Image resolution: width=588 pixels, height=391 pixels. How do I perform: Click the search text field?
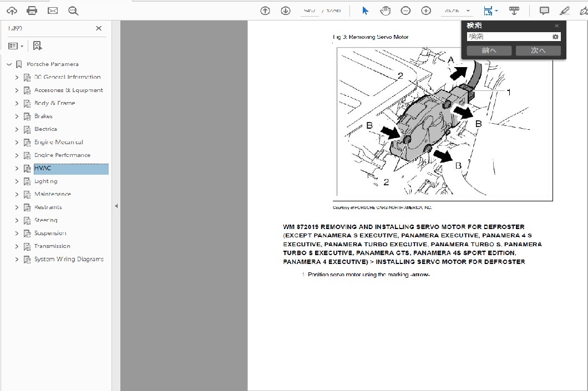pos(509,37)
